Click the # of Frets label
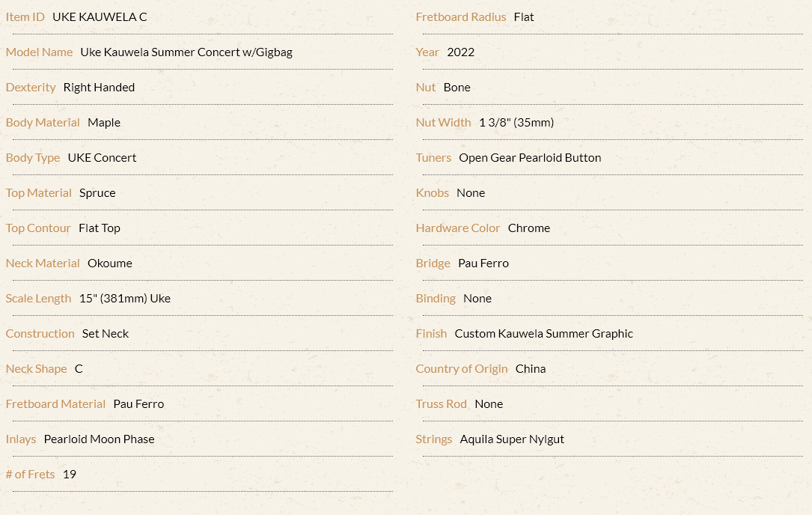This screenshot has width=812, height=515. click(30, 475)
